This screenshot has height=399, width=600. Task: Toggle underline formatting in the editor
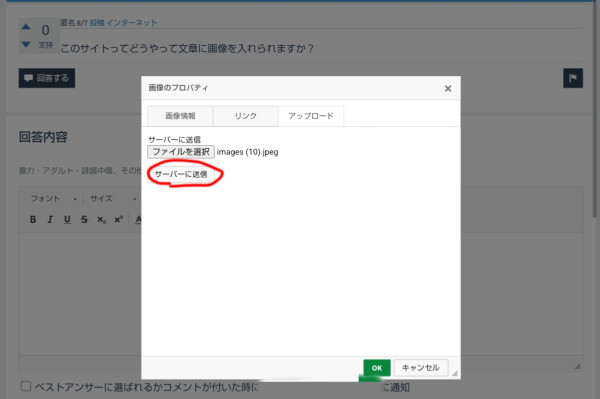pos(67,219)
